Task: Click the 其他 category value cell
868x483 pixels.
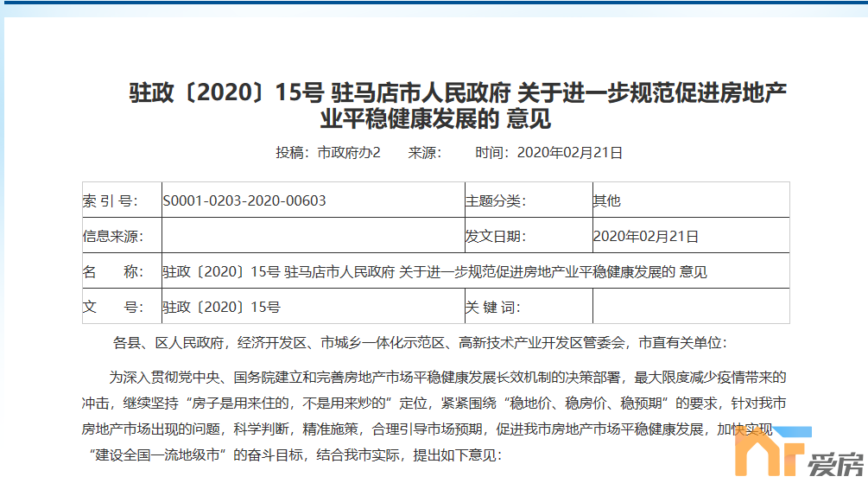Action: pos(691,200)
